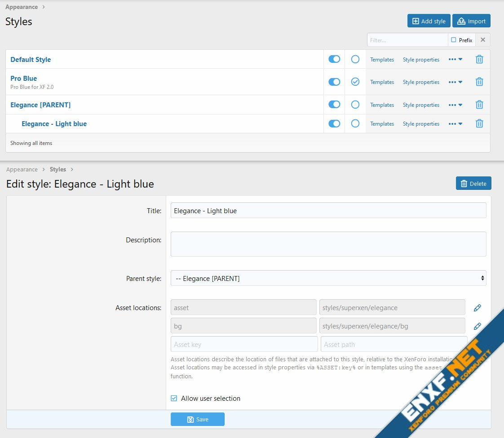Click the Import button
Image resolution: width=504 pixels, height=438 pixels.
[471, 21]
